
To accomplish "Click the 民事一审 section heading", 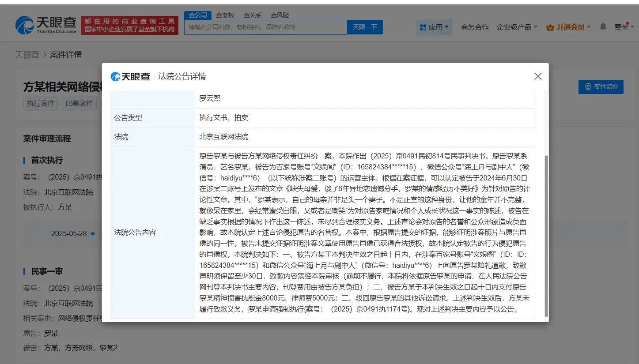I will point(47,271).
